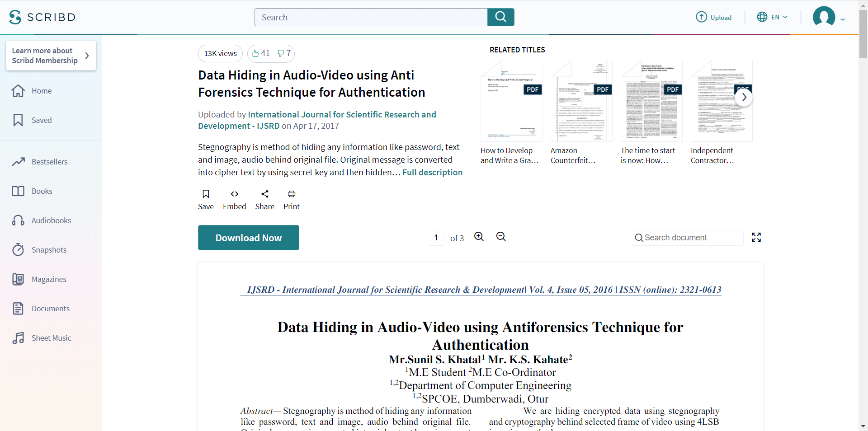
Task: Open Saved in sidebar
Action: pos(32,120)
